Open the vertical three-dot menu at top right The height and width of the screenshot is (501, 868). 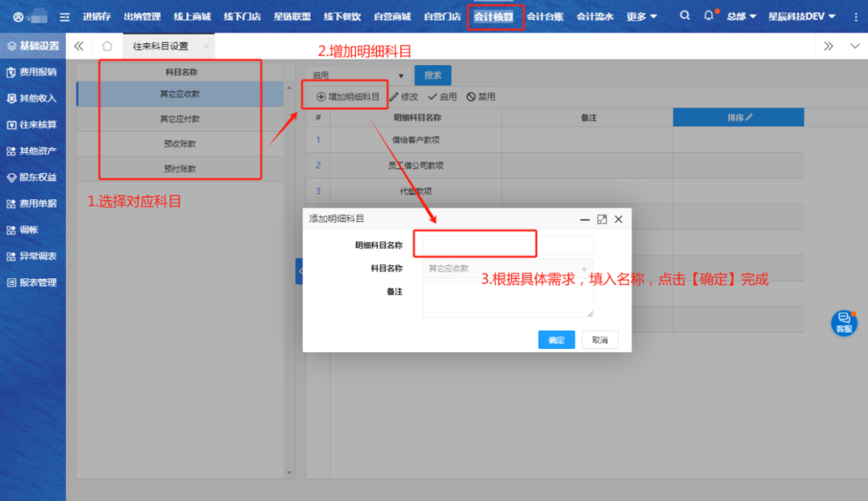[855, 17]
